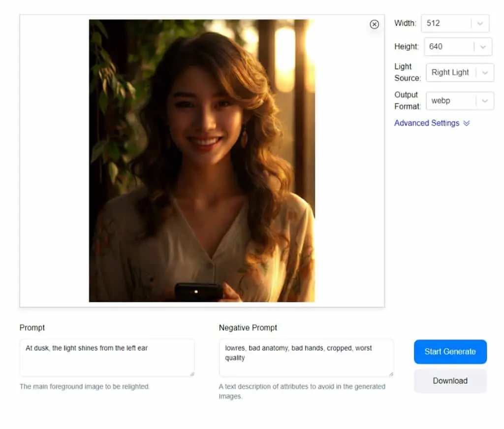
Task: Grab the Prompt box resize handle
Action: pos(192,374)
